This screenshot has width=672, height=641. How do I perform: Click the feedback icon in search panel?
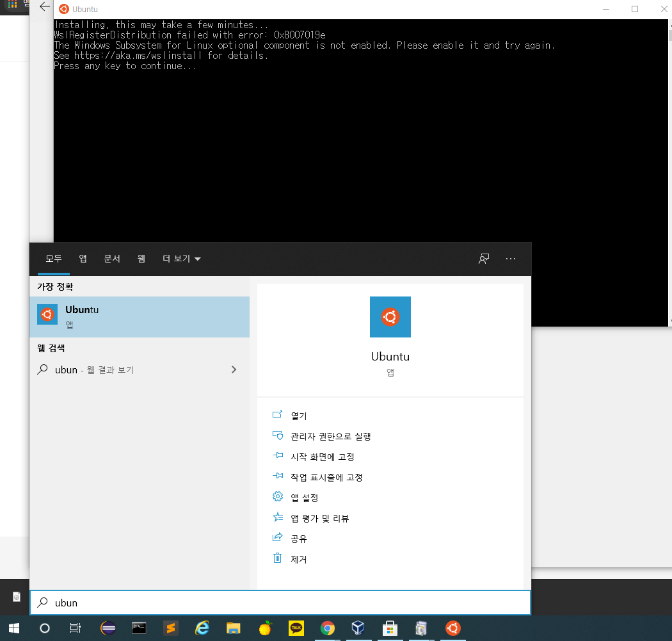coord(484,259)
